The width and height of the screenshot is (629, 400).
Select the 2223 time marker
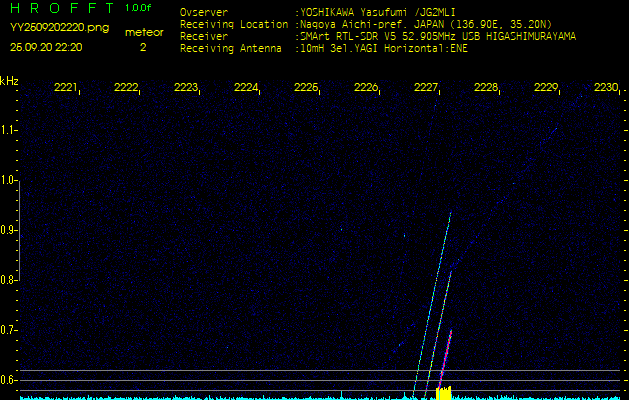(x=186, y=88)
